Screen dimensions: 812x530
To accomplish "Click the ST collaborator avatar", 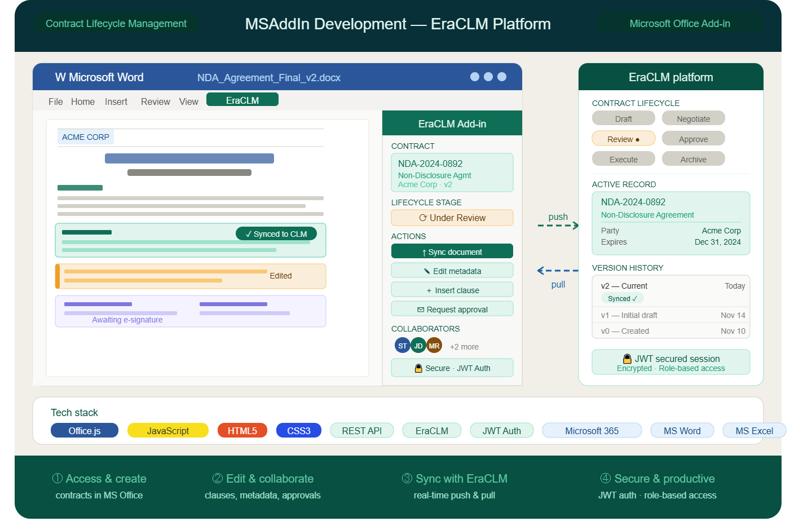I will [402, 346].
